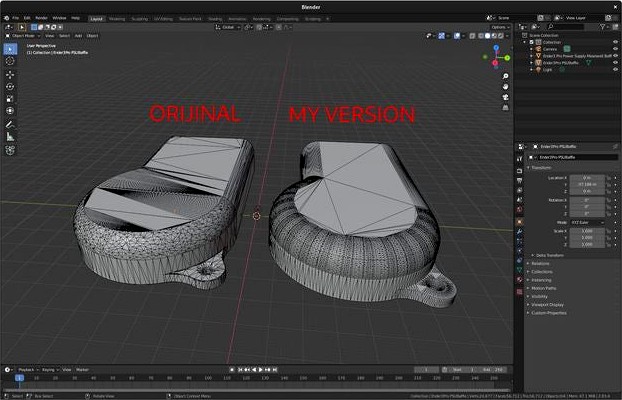This screenshot has height=400, width=622.
Task: Activate the Measure tool
Action: (x=10, y=136)
